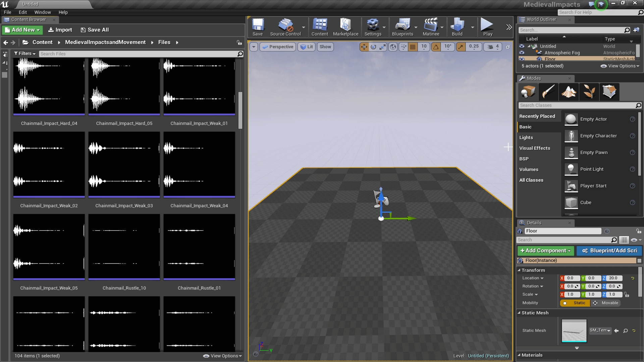
Task: Click the surface snapping icon in viewport
Action: (x=403, y=47)
